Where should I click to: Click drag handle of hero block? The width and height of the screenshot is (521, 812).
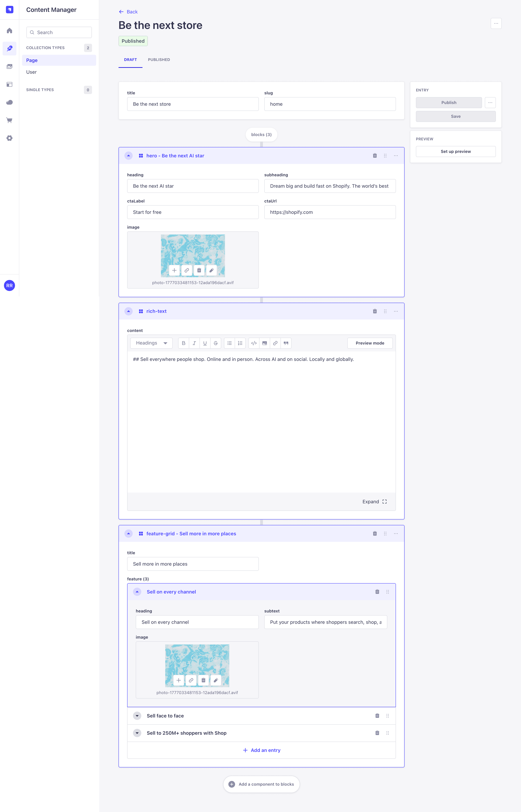pyautogui.click(x=385, y=156)
